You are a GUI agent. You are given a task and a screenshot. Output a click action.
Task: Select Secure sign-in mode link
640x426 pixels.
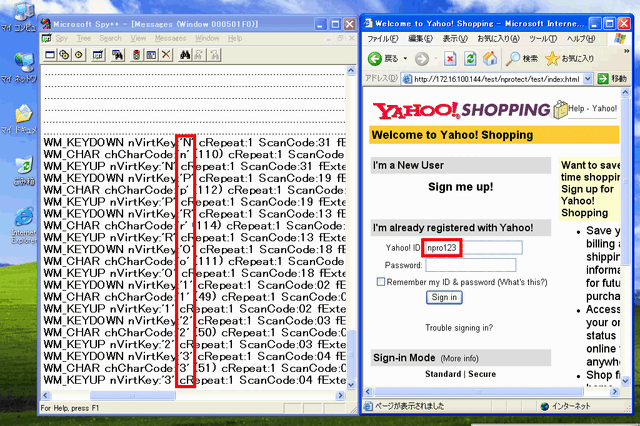pyautogui.click(x=482, y=374)
